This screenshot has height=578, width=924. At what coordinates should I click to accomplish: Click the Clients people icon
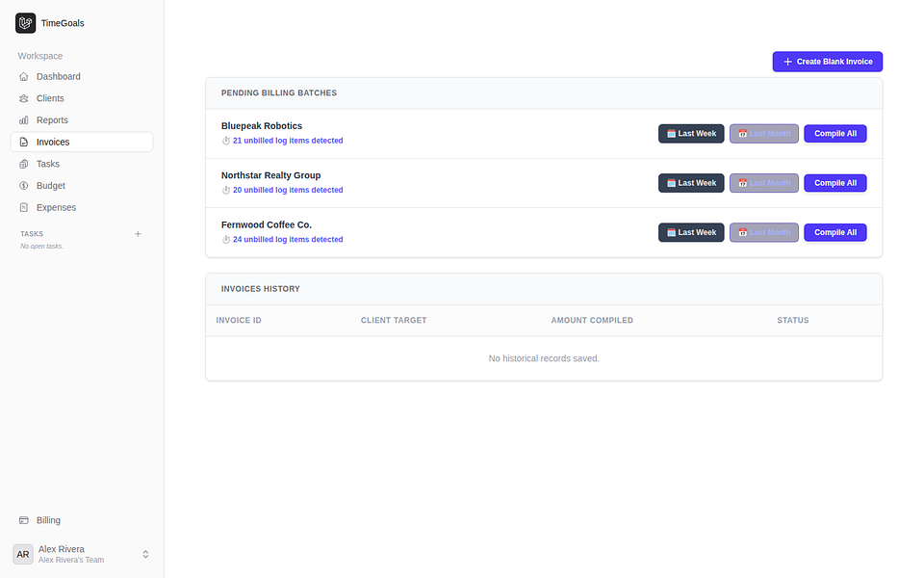tap(23, 98)
